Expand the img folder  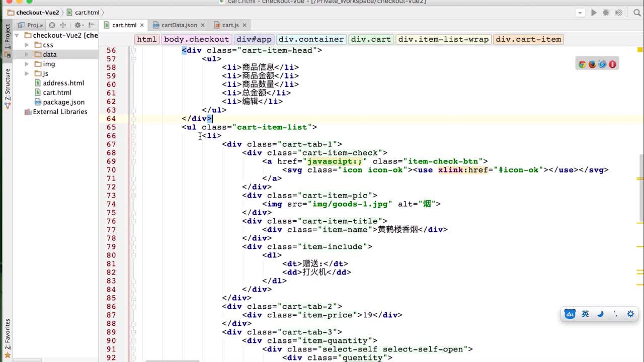click(x=27, y=64)
